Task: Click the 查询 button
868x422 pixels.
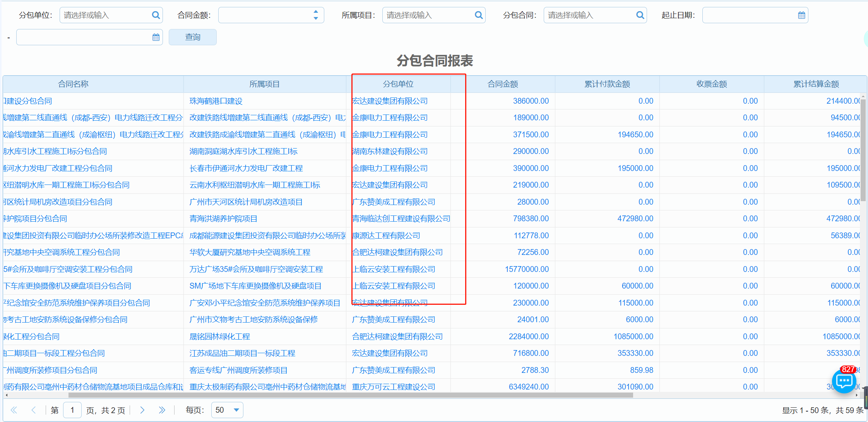Action: tap(192, 37)
